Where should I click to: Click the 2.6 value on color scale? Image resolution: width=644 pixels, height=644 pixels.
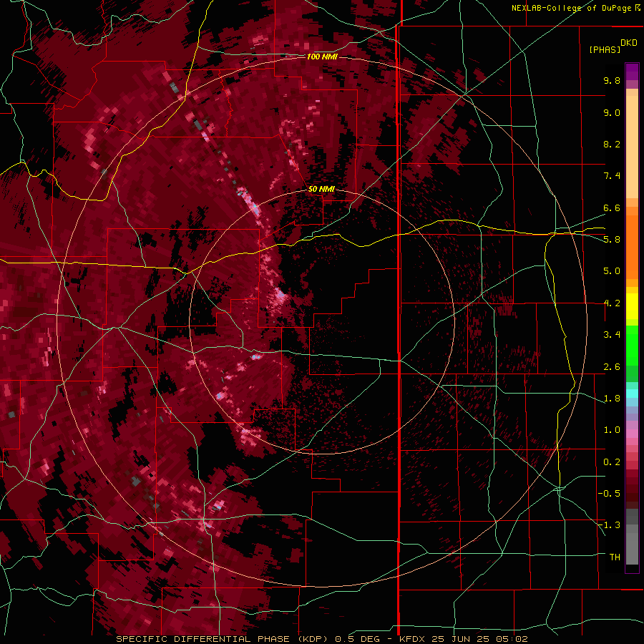tap(612, 367)
